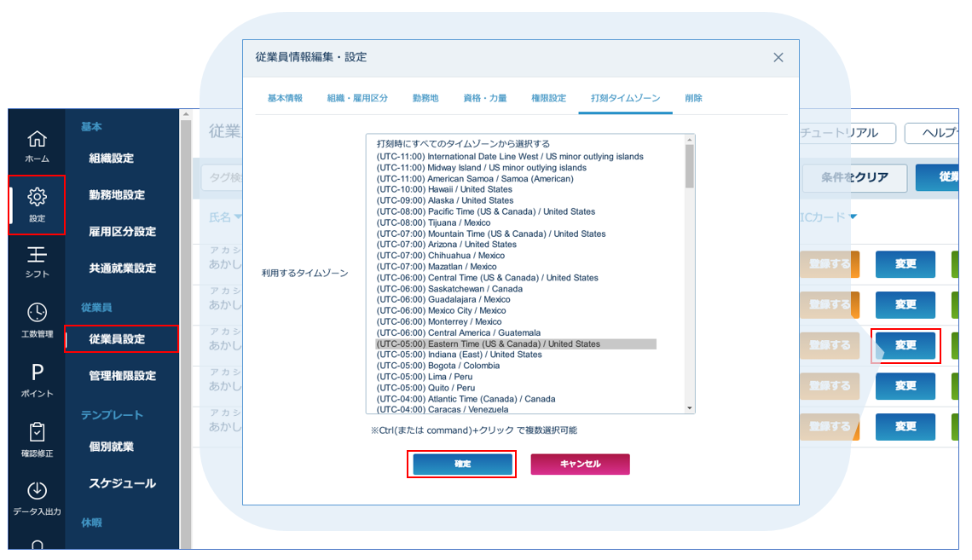This screenshot has height=560, width=972.
Task: Open 共通就業設定 menu item
Action: [122, 268]
